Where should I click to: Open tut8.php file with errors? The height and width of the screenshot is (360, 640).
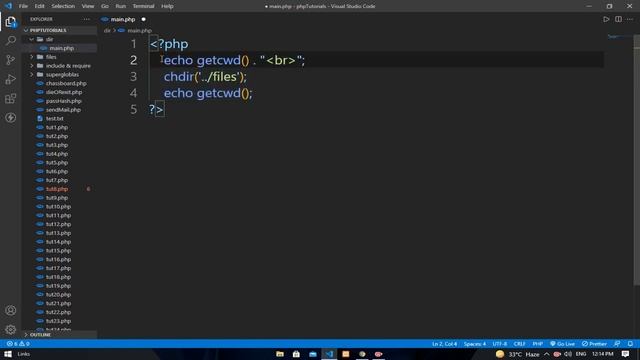[x=57, y=189]
